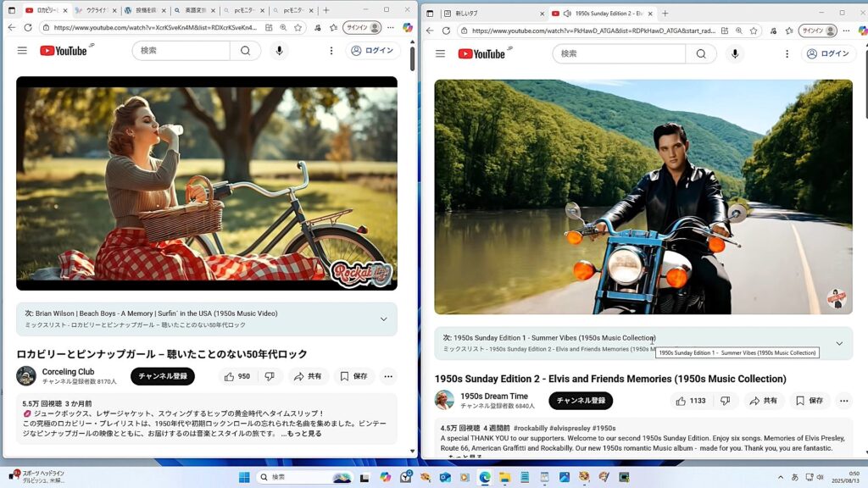
Task: Click YouTube logo in left window
Action: pyautogui.click(x=64, y=51)
